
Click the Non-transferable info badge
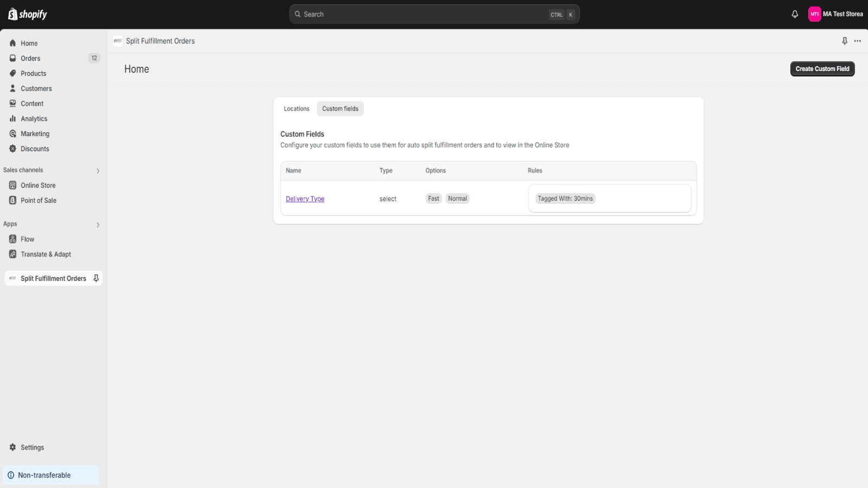click(x=44, y=475)
